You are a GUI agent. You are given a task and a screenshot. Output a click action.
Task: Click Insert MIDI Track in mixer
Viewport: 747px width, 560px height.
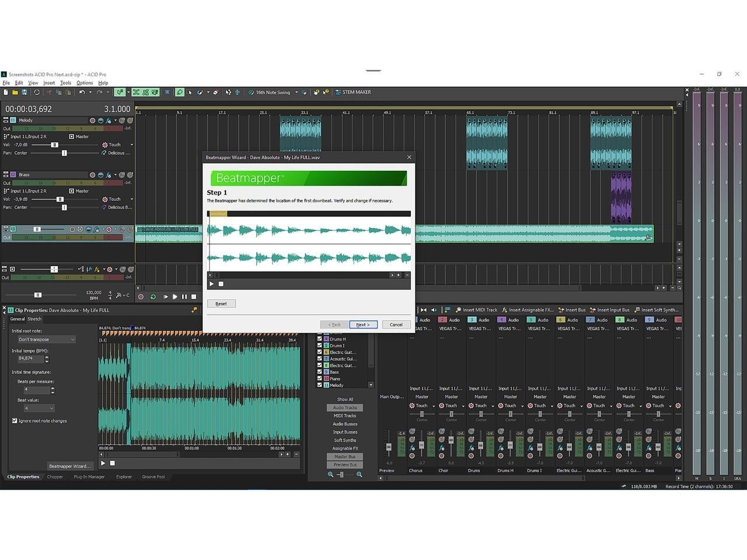point(476,310)
